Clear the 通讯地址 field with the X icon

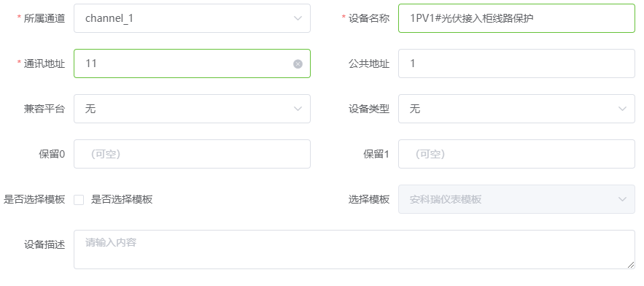(298, 63)
